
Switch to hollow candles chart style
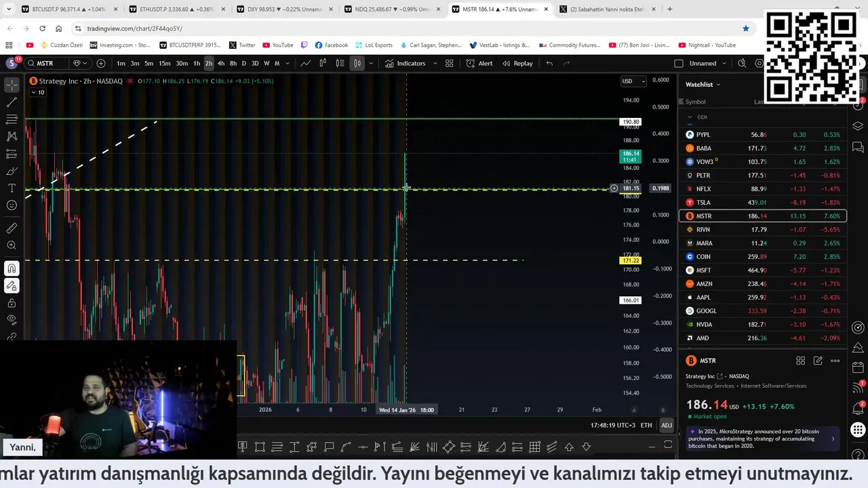coord(323,63)
